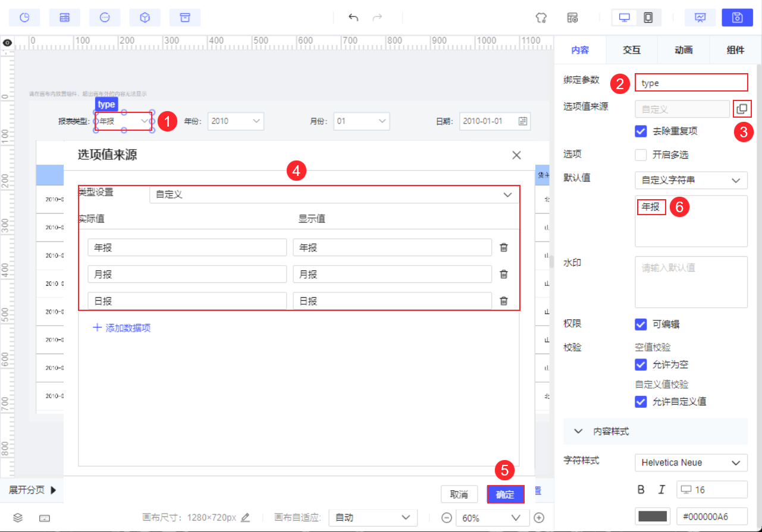Click the 绑定参数 field containing type
The width and height of the screenshot is (762, 532).
(691, 83)
